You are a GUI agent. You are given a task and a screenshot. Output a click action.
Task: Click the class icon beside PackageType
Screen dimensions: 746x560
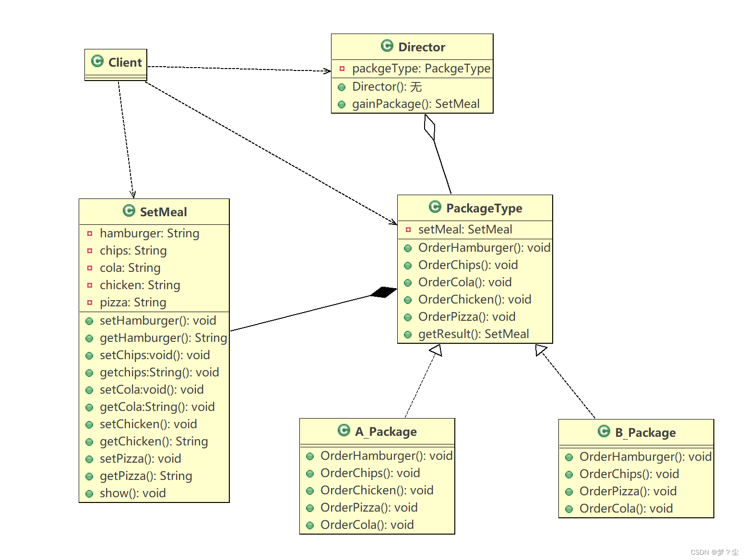[435, 207]
